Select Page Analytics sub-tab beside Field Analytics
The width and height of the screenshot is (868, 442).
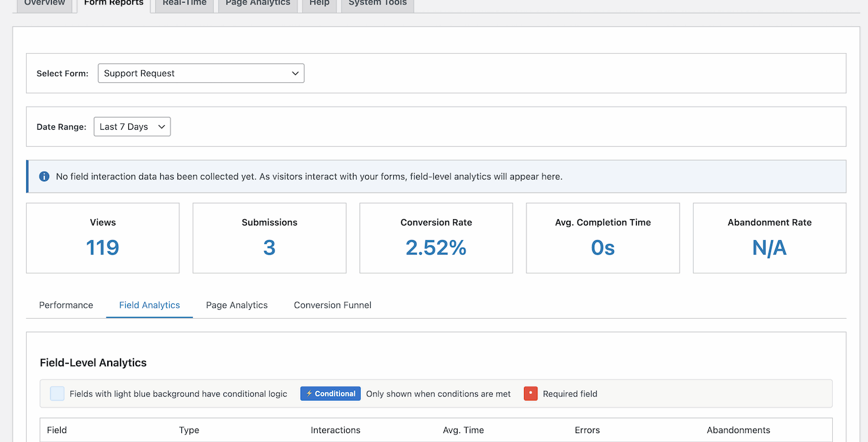tap(237, 305)
